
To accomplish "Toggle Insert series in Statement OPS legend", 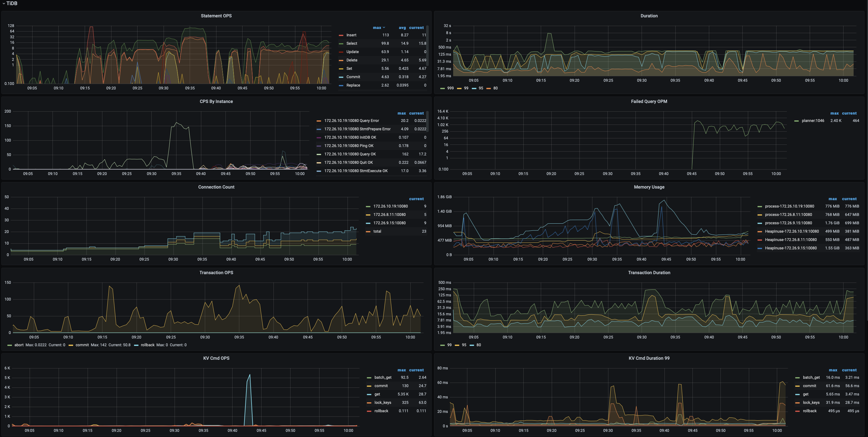I will [x=351, y=35].
